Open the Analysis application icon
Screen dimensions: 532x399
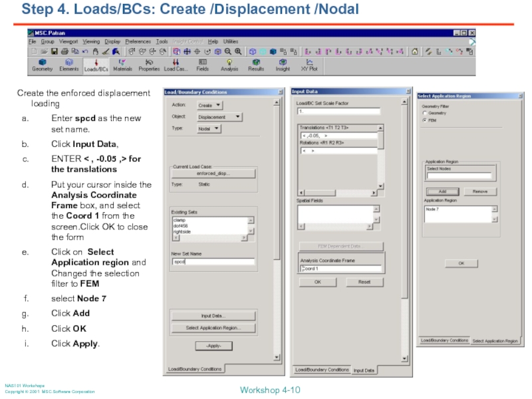point(229,64)
